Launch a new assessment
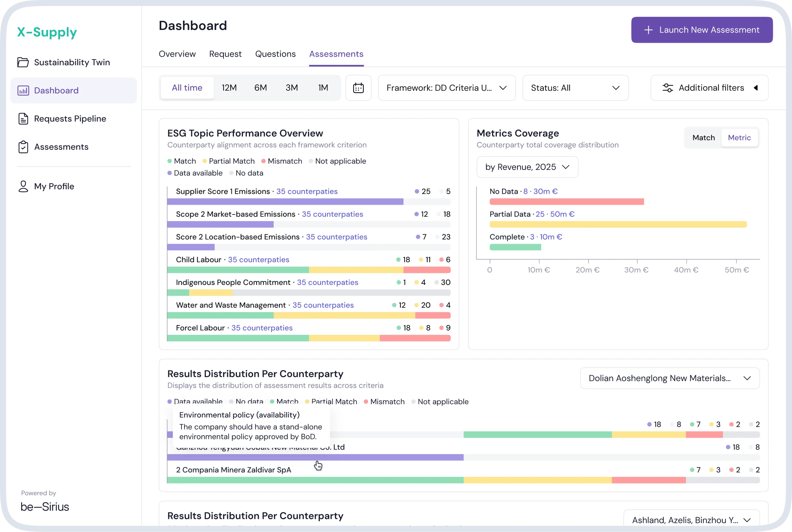792x532 pixels. (x=702, y=30)
